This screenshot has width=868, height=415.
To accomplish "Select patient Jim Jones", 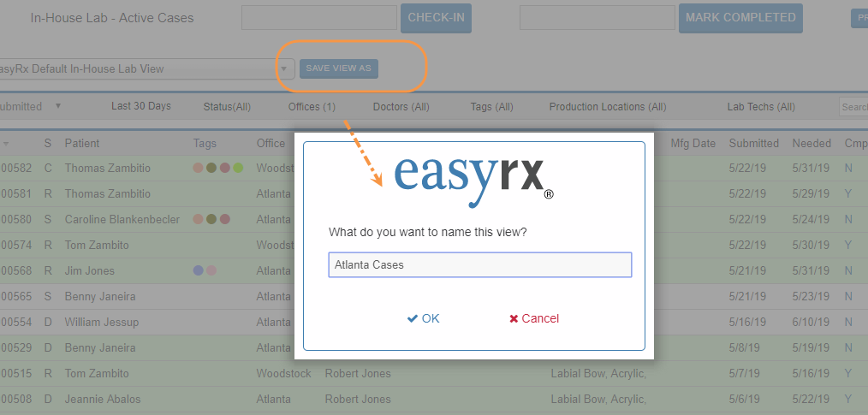I will [x=90, y=271].
